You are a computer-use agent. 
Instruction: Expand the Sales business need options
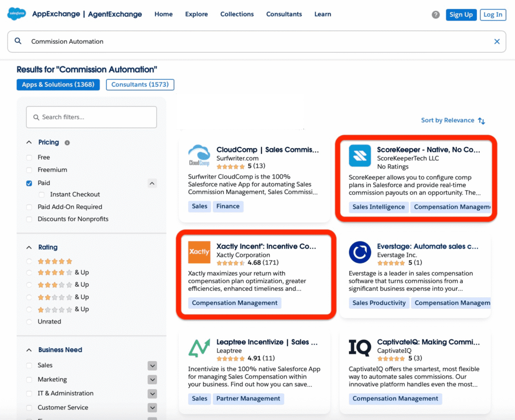[152, 365]
